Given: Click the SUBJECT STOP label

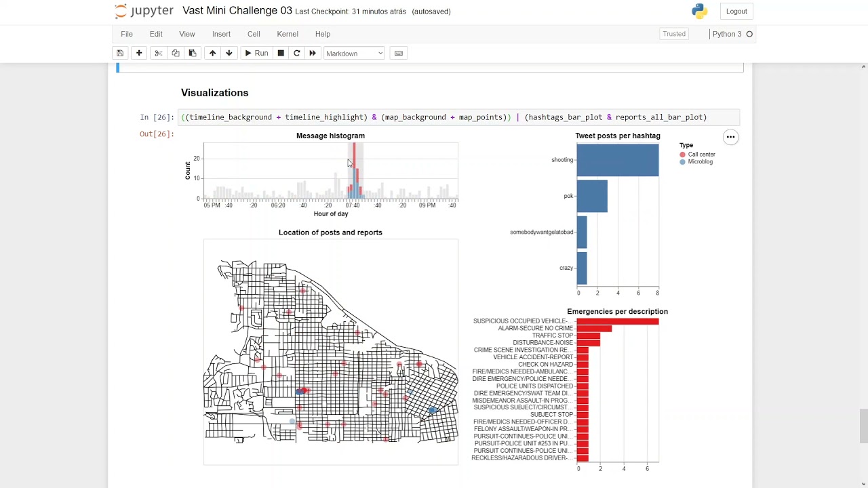Looking at the screenshot, I should 551,415.
